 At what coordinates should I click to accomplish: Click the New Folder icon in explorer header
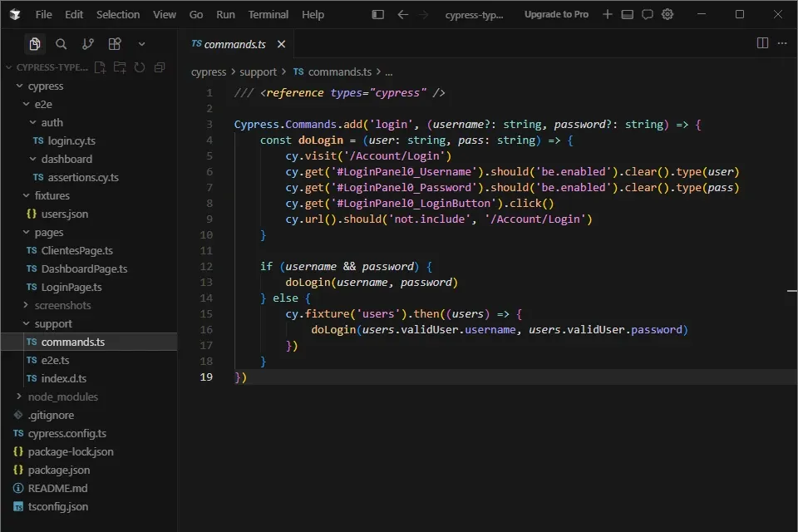[x=120, y=67]
